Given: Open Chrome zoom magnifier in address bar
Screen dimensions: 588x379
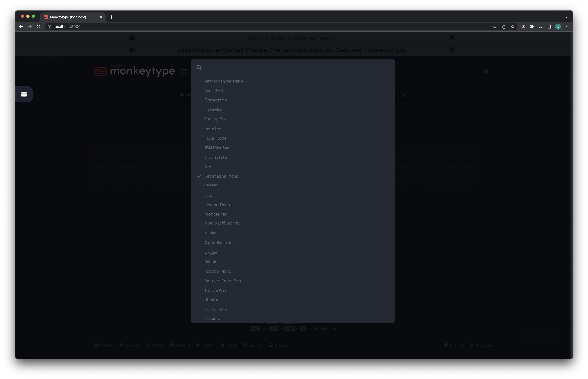Looking at the screenshot, I should coord(495,27).
